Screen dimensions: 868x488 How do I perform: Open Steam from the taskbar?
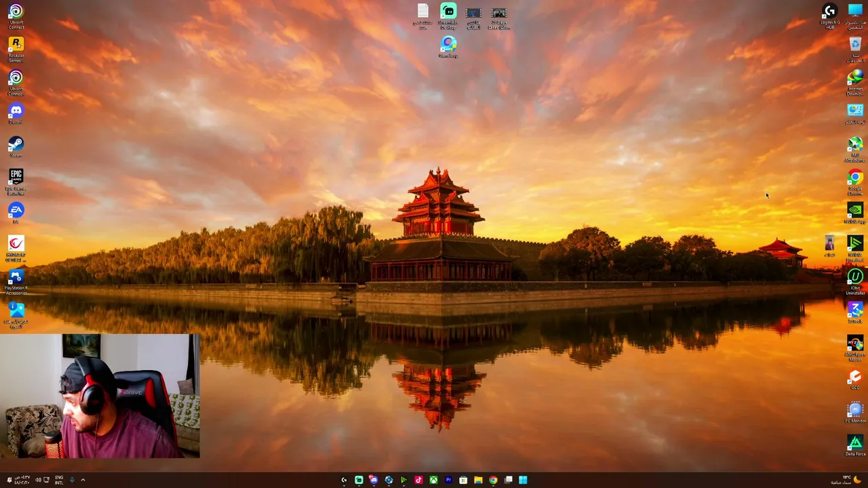389,480
